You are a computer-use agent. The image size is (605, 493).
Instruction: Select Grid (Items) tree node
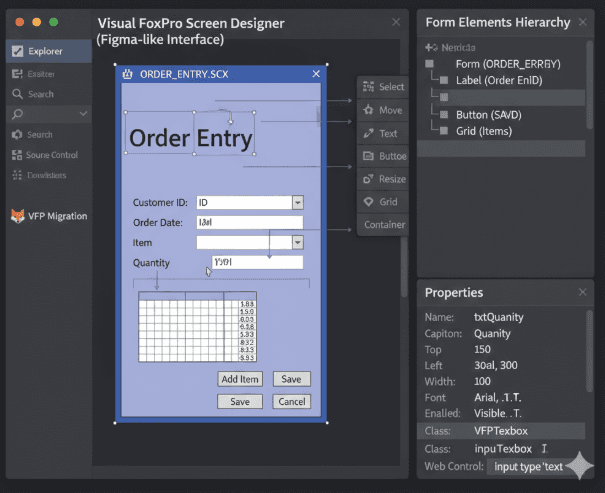(x=484, y=131)
